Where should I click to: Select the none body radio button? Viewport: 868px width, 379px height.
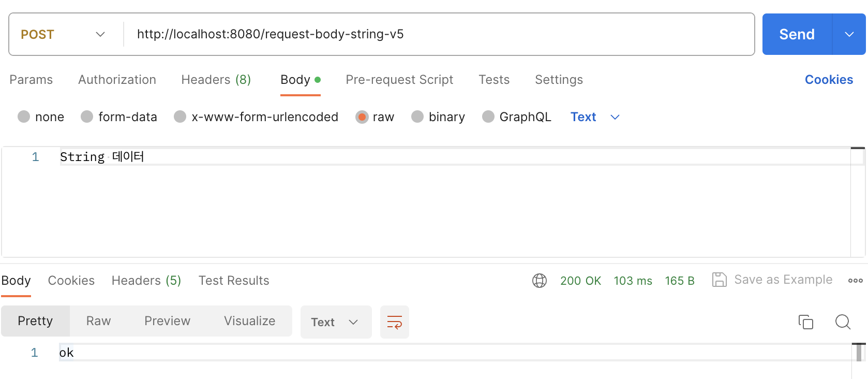pos(24,116)
